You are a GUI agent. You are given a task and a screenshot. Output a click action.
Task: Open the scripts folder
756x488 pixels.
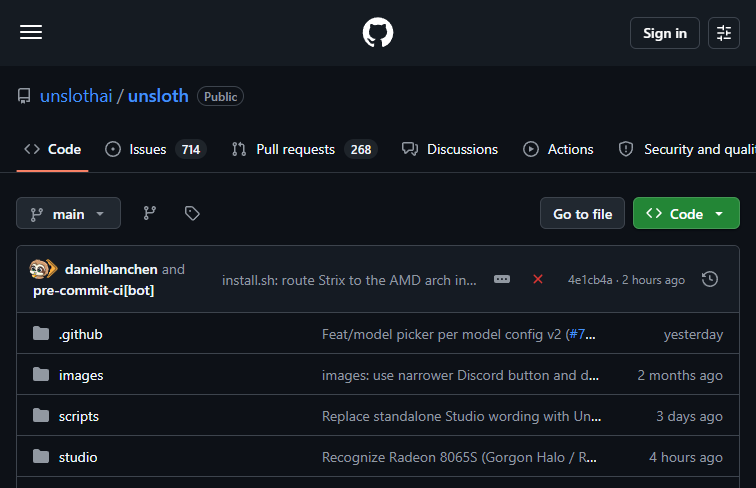pyautogui.click(x=79, y=416)
